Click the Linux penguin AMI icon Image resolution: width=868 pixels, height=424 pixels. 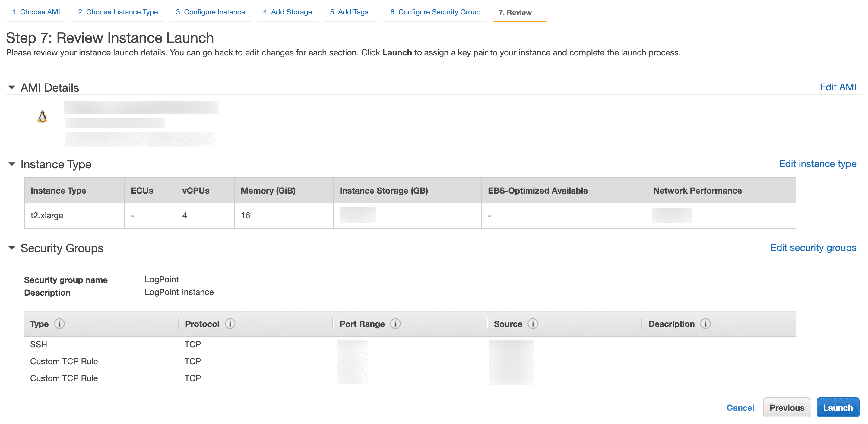click(x=42, y=117)
